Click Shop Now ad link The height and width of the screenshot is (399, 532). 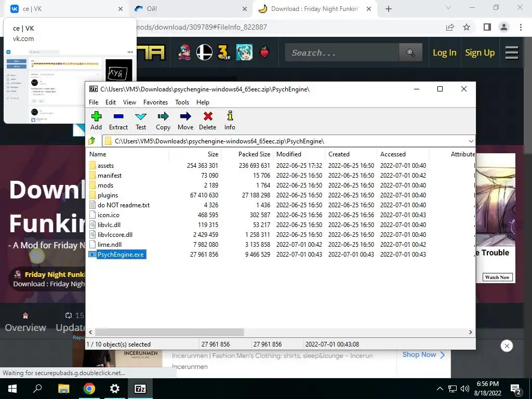tap(423, 355)
